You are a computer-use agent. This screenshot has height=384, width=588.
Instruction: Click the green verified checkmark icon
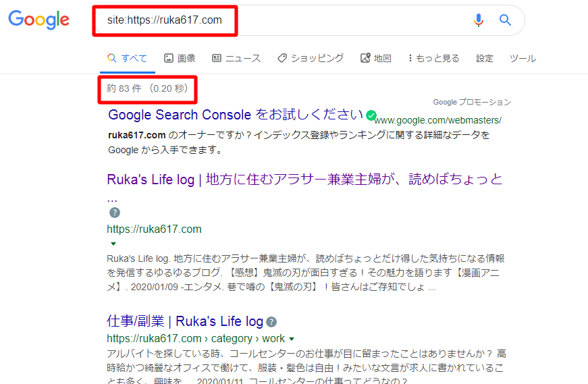coord(371,115)
